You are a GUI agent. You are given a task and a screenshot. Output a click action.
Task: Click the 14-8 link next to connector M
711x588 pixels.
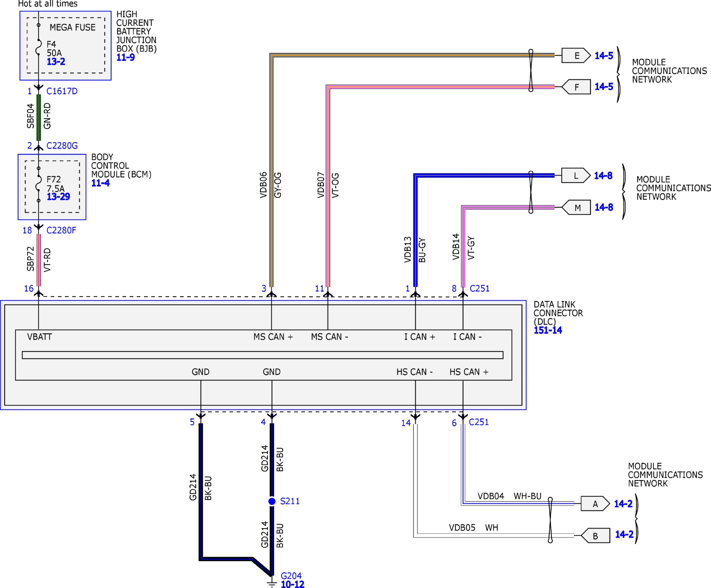pos(604,207)
